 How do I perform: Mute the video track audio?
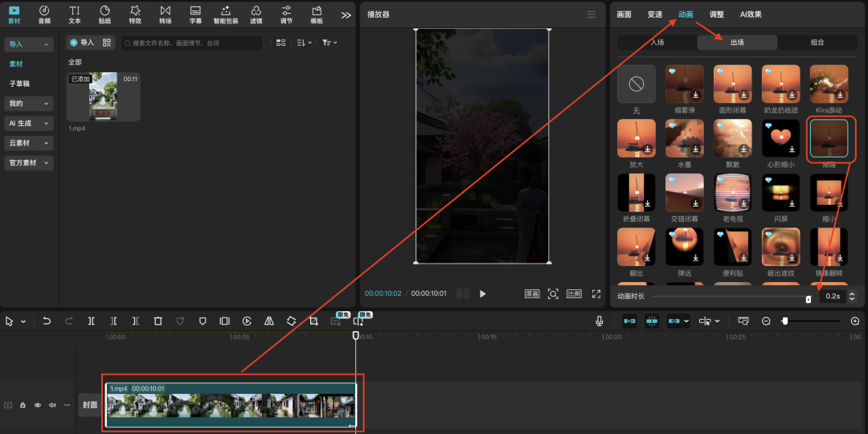pos(51,405)
